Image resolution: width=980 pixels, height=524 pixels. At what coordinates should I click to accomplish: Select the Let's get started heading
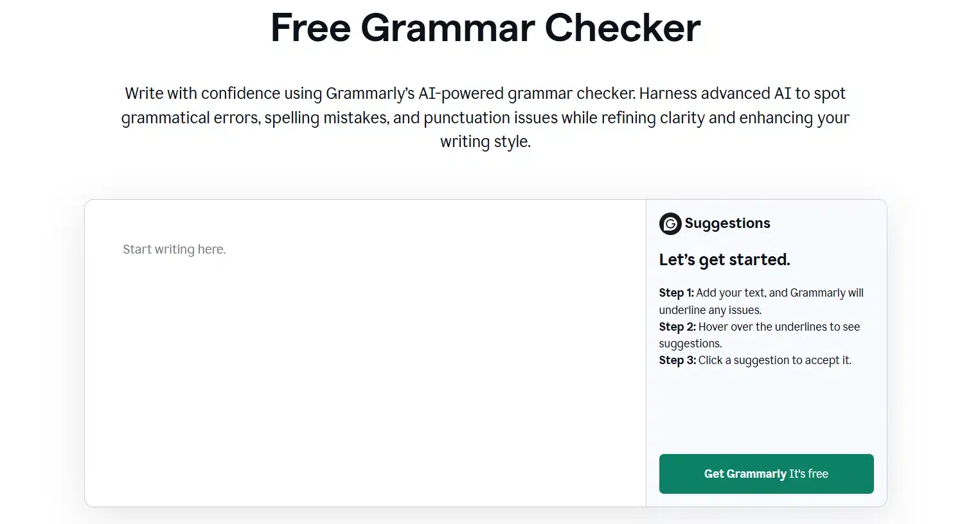(x=724, y=259)
